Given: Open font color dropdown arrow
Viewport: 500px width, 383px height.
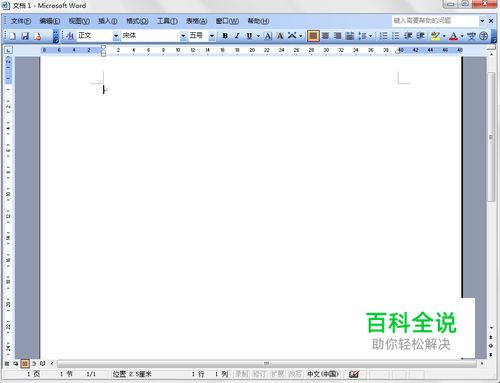Looking at the screenshot, I should coord(462,36).
